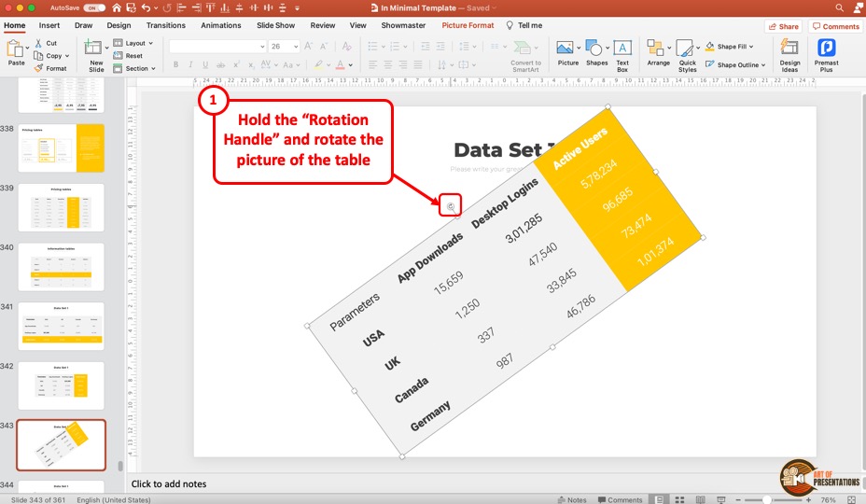Click the Paste clipboard icon
This screenshot has height=504, width=866.
point(15,49)
